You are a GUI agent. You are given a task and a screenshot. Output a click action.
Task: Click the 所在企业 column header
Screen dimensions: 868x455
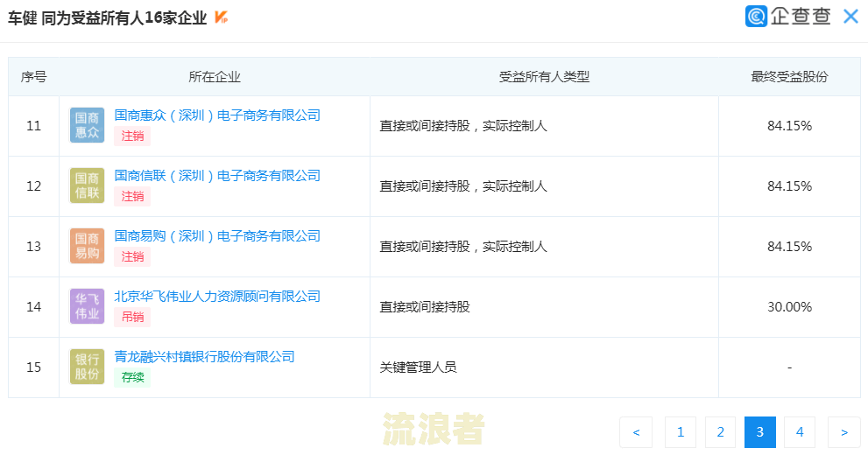pos(215,77)
